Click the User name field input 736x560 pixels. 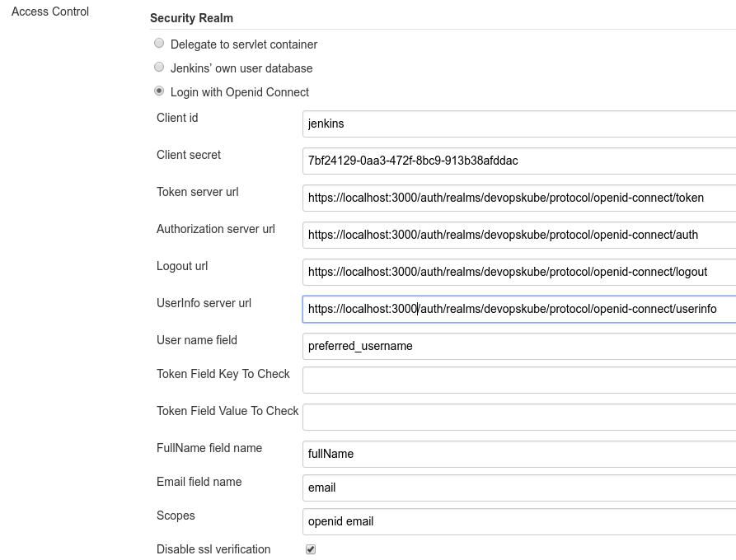pos(519,346)
